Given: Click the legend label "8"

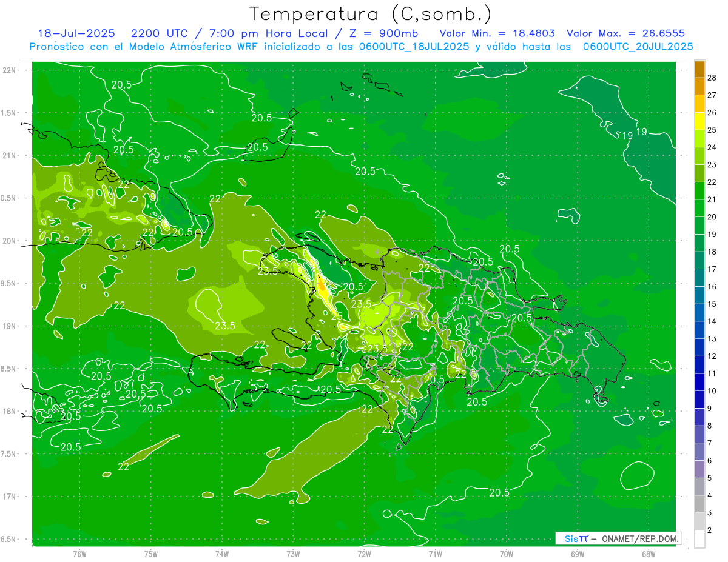Looking at the screenshot, I should tap(709, 426).
